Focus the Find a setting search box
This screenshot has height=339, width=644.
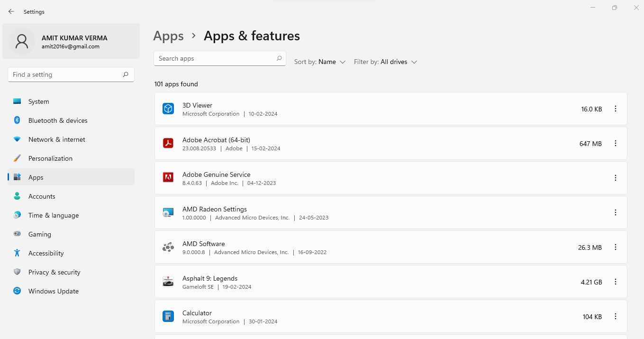[x=71, y=74]
